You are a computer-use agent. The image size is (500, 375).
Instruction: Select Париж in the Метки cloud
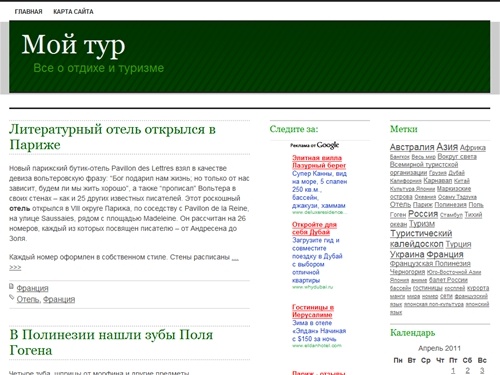[x=423, y=205]
